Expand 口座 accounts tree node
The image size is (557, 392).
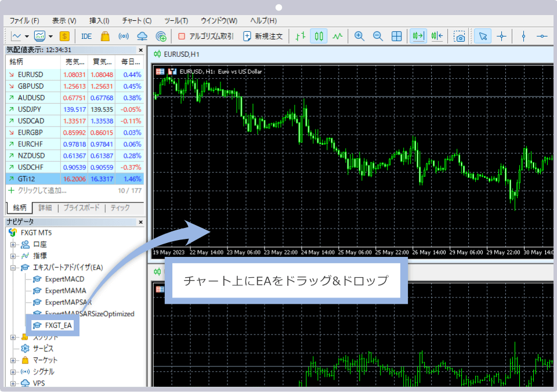point(13,244)
